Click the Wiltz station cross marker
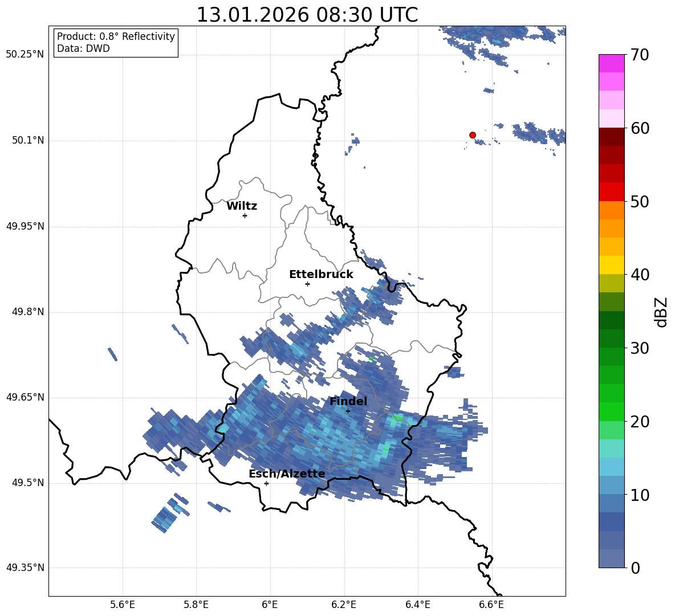This screenshot has width=675, height=616. (245, 215)
